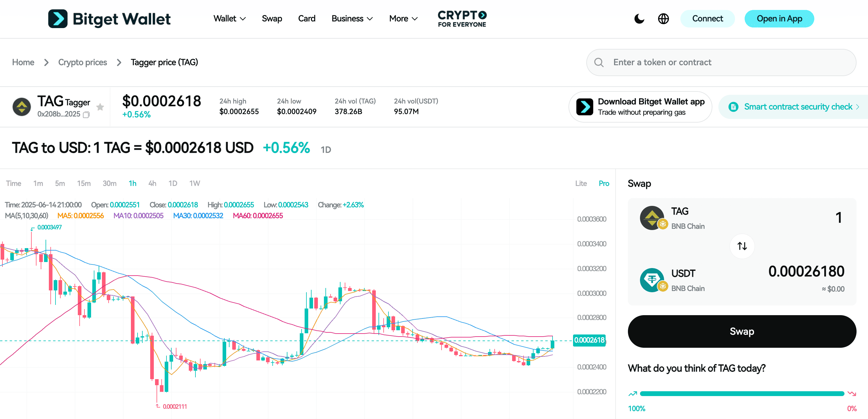The width and height of the screenshot is (868, 419).
Task: Click the 0.0002111 chart low label
Action: pos(175,407)
